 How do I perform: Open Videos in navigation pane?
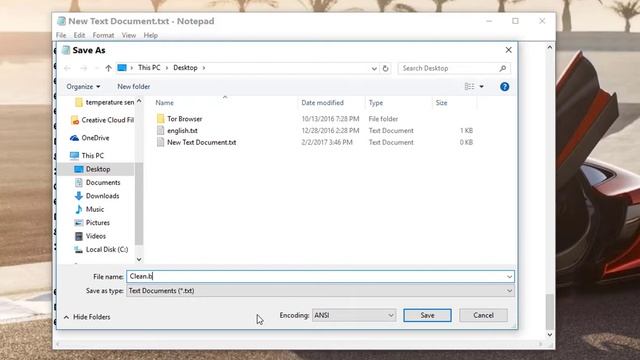click(96, 236)
